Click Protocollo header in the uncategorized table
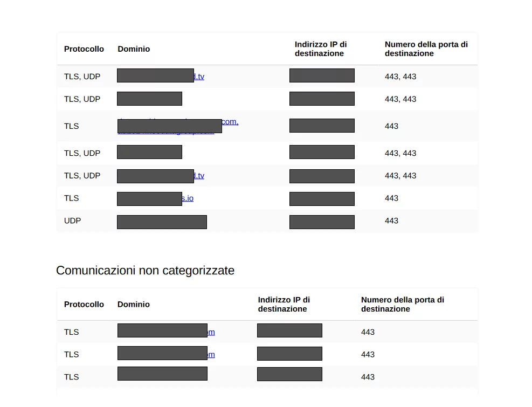532x407 pixels. tap(84, 305)
